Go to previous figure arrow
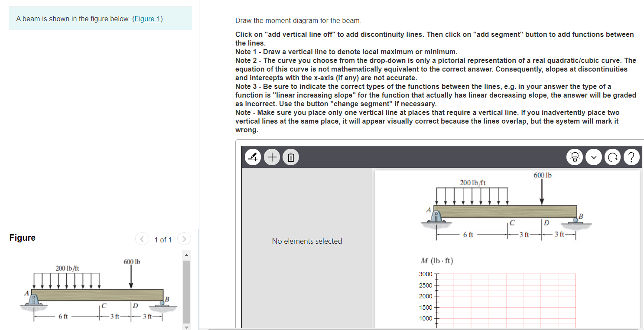This screenshot has height=330, width=644. pos(141,239)
